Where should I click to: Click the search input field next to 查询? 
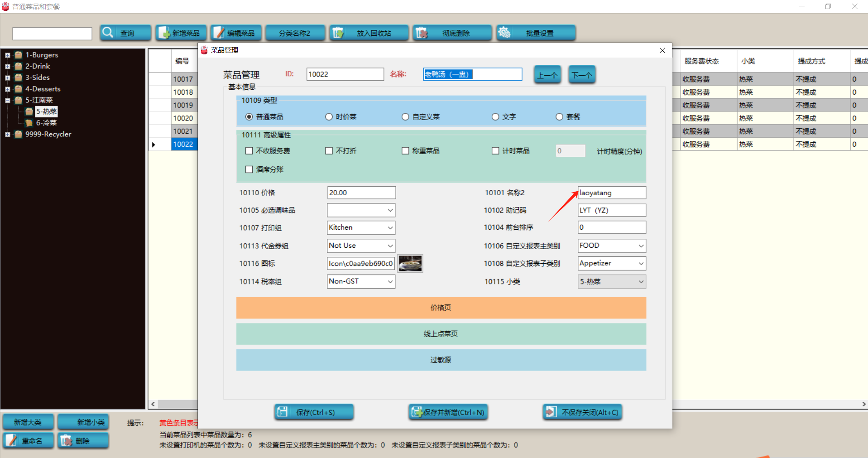pos(52,34)
